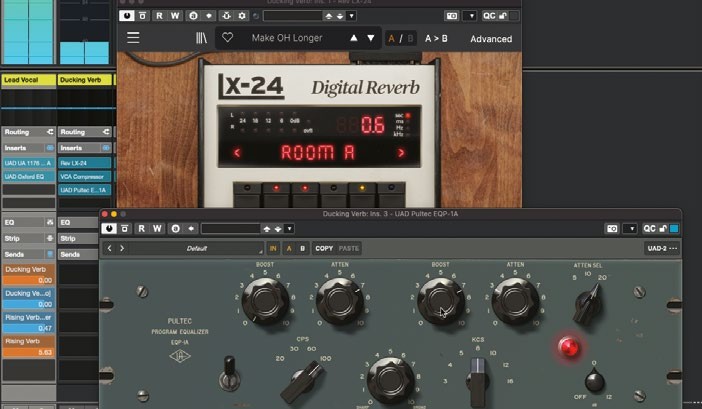The height and width of the screenshot is (409, 702).
Task: Enable Write automation on Pultec window
Action: tap(157, 229)
